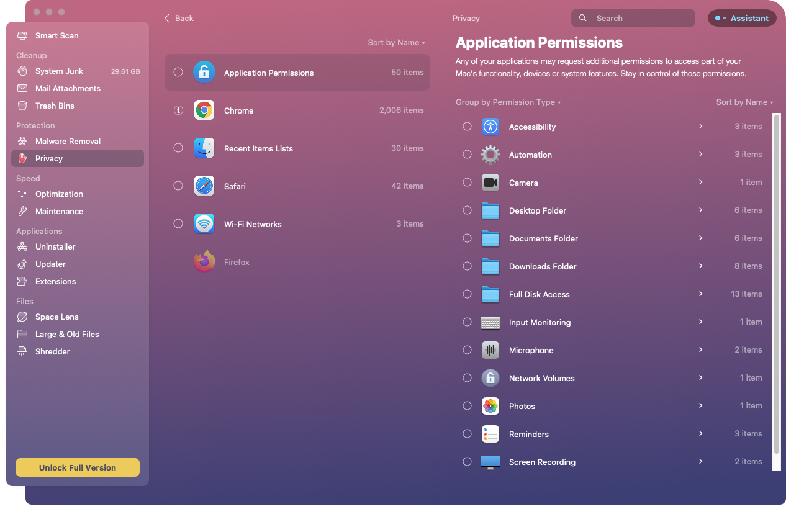786x532 pixels.
Task: Click the Updater sidebar icon
Action: tap(22, 264)
